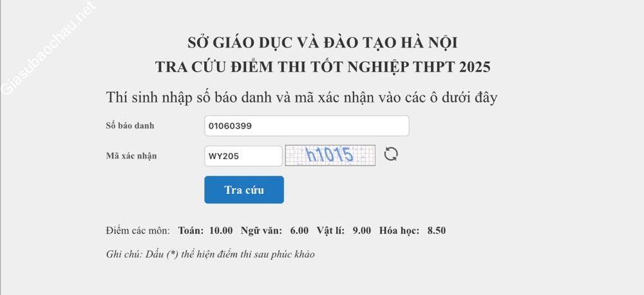Screen dimensions: 644x295
Task: Focus the Mã xác nhận input containing WY205
Action: click(x=243, y=156)
